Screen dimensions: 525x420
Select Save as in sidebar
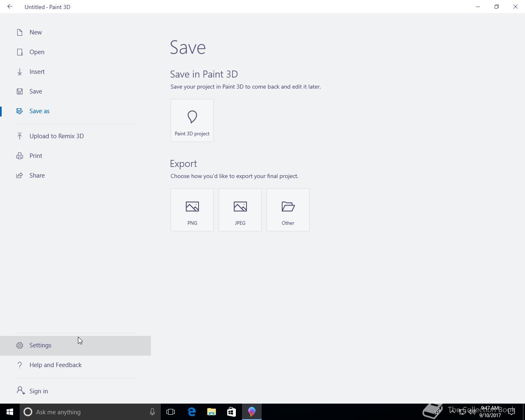(x=75, y=111)
